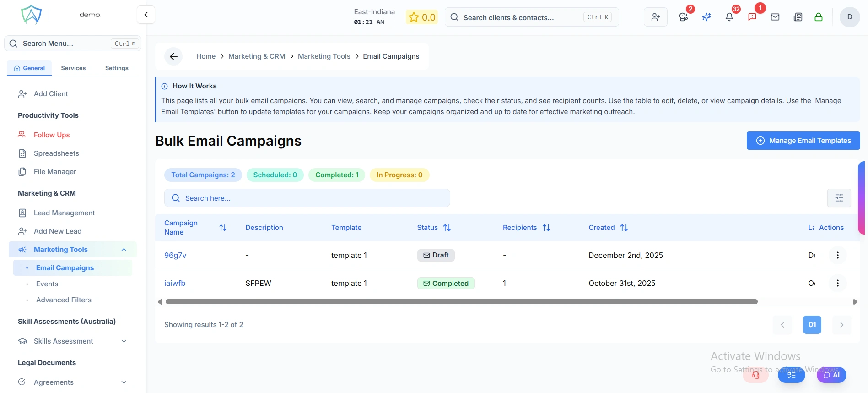Click the How It Works info icon
Viewport: 868px width, 393px height.
(x=165, y=86)
